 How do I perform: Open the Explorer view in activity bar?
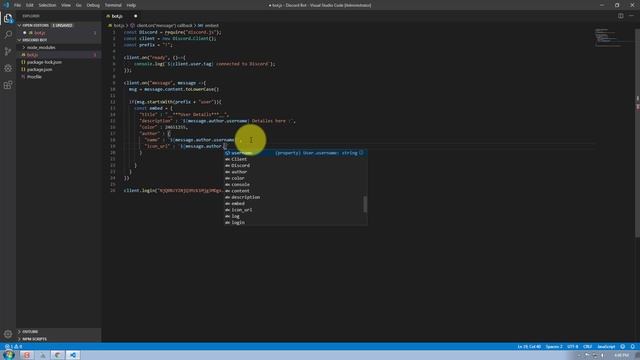[8, 18]
